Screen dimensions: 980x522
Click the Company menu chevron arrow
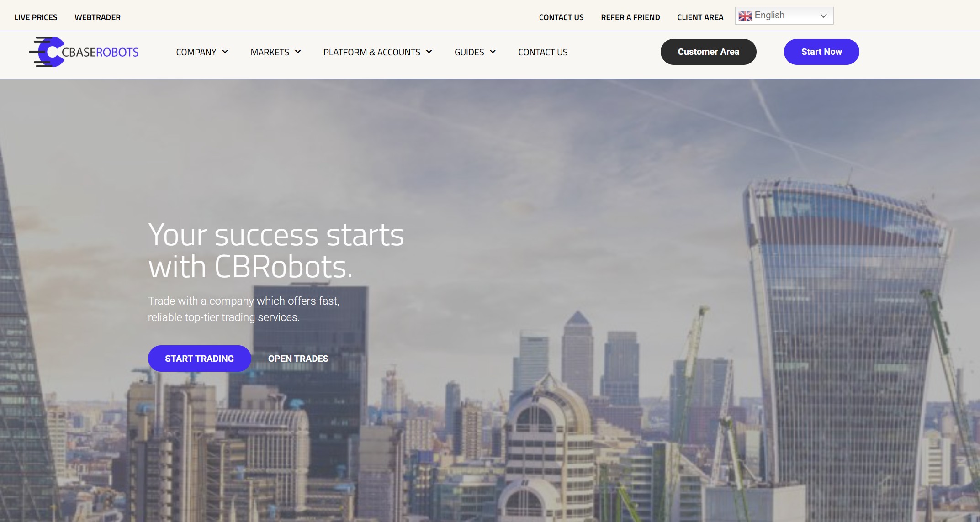[x=225, y=52]
